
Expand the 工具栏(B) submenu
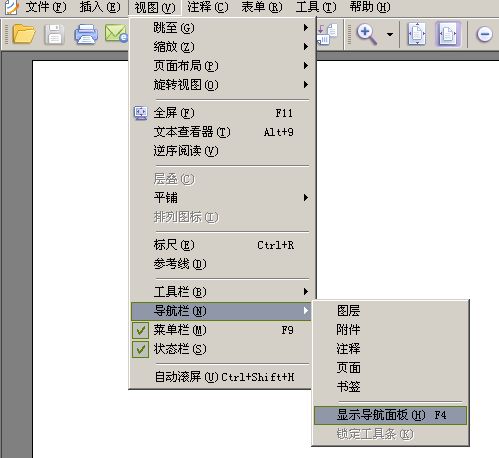pos(221,292)
